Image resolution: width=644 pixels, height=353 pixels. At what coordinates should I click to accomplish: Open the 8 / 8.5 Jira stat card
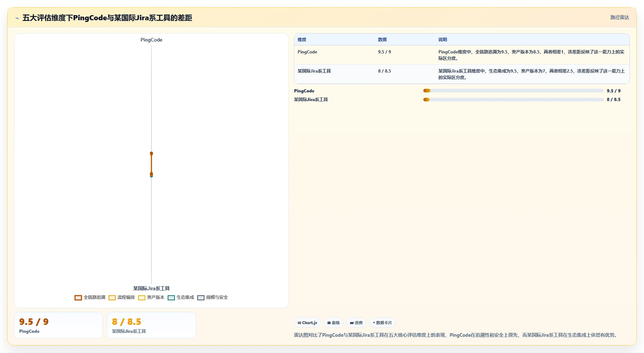coord(151,325)
